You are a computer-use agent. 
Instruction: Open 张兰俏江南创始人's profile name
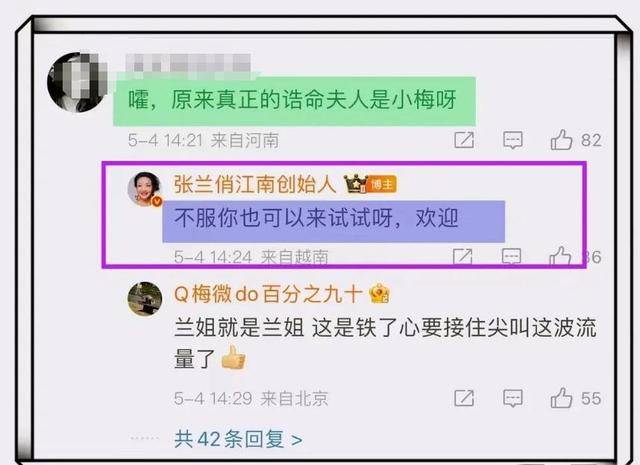[x=255, y=184]
